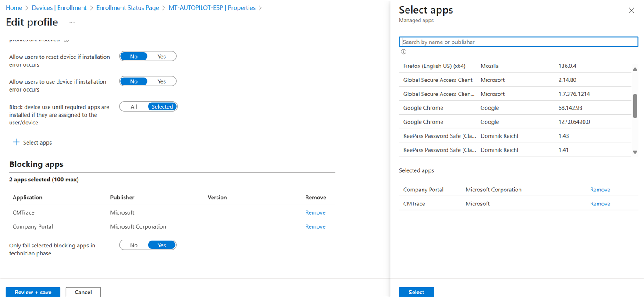Set use device on error to Yes
The image size is (644, 297).
(x=162, y=81)
